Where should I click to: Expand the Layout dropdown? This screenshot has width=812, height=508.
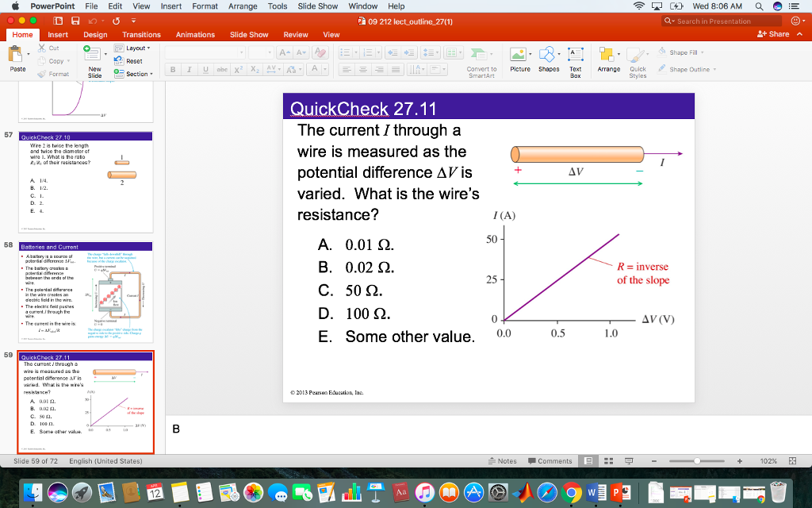[x=136, y=48]
